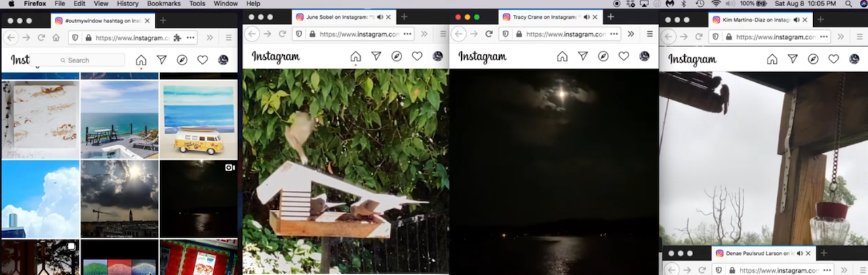
Task: Select the #outmywindow hashtag tab
Action: 103,21
